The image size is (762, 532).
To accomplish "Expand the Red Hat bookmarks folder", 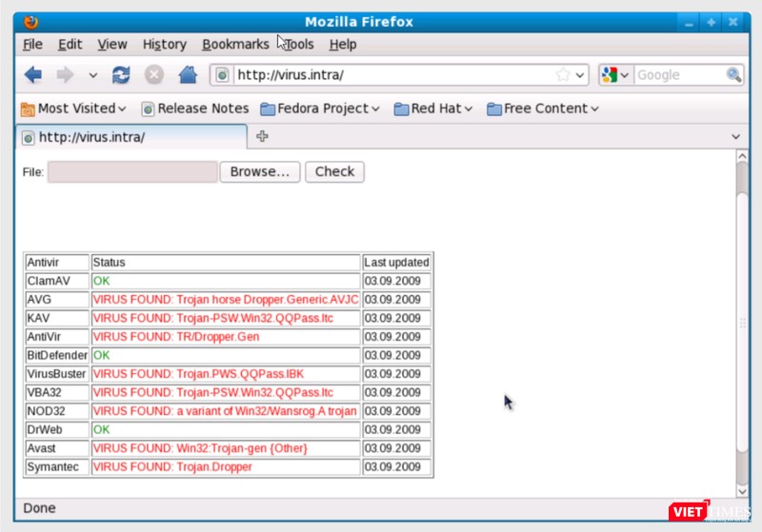I will (x=433, y=108).
